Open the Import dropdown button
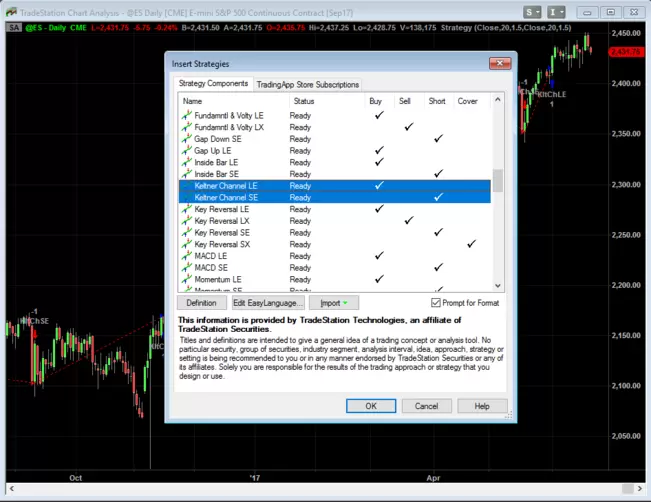651x502 pixels. [334, 303]
